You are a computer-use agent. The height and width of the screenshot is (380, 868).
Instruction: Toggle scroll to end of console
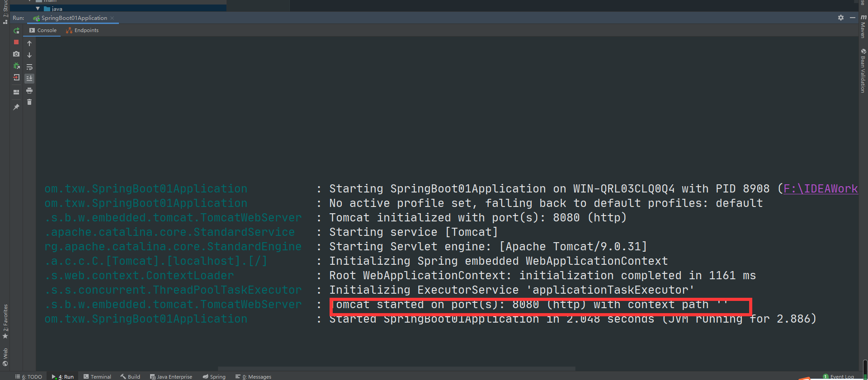coord(29,79)
